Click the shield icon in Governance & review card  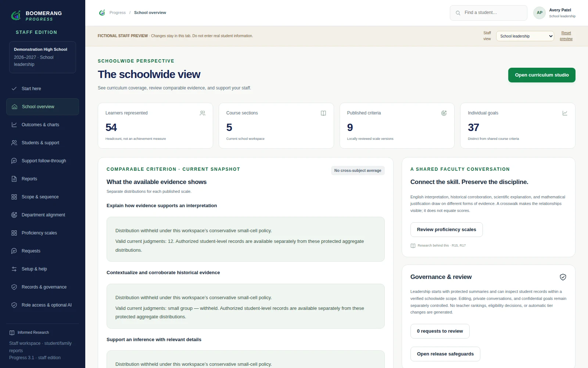click(x=563, y=277)
